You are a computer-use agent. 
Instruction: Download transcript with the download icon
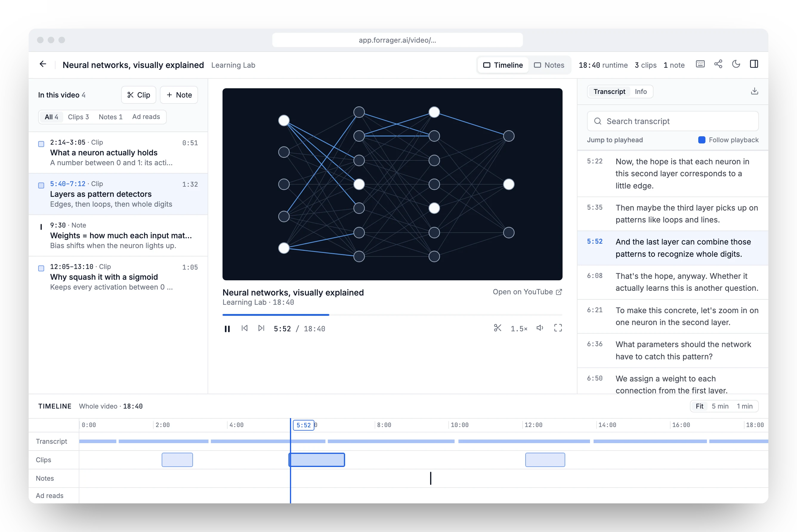(754, 91)
